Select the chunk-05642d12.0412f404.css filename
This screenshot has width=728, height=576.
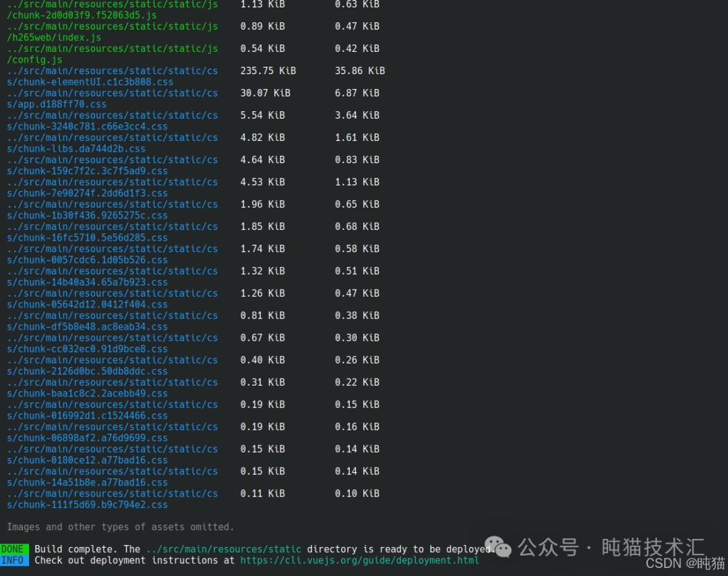tap(92, 305)
